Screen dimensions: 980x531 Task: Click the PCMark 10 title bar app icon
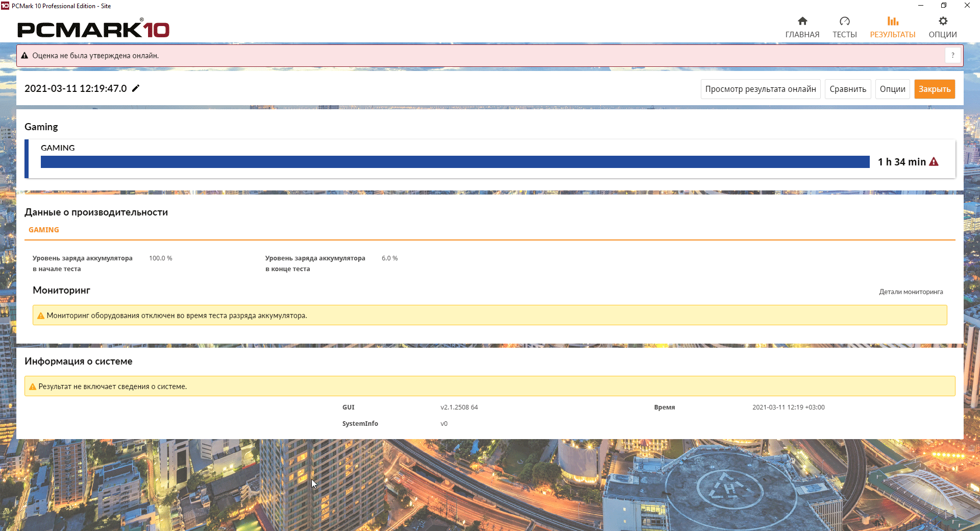point(5,6)
